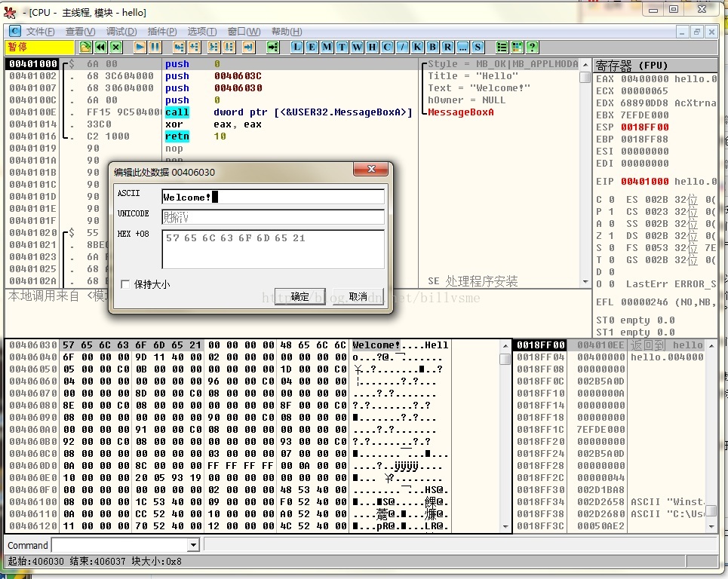Open Source window with S icon
728x579 pixels.
tap(478, 47)
